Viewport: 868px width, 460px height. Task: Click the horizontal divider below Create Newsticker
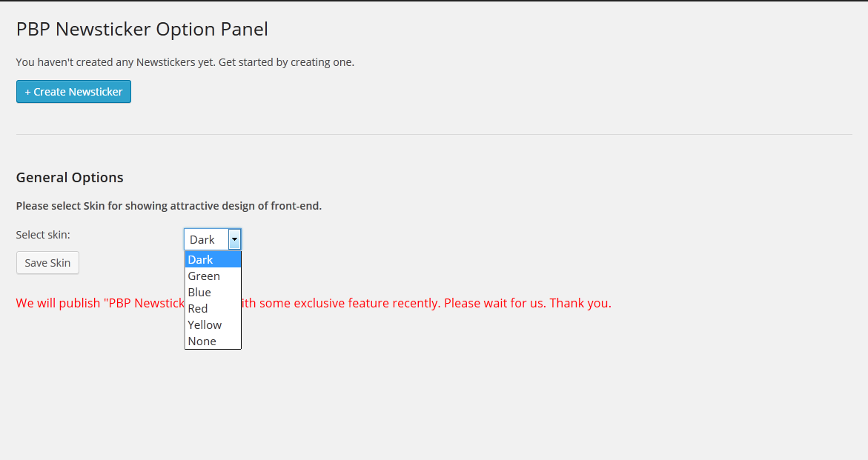coord(434,134)
